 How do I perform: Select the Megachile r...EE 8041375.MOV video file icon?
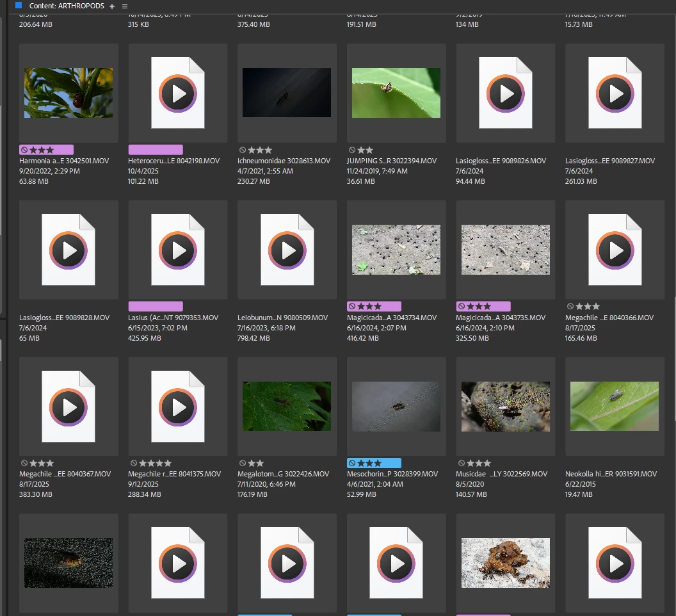click(177, 407)
